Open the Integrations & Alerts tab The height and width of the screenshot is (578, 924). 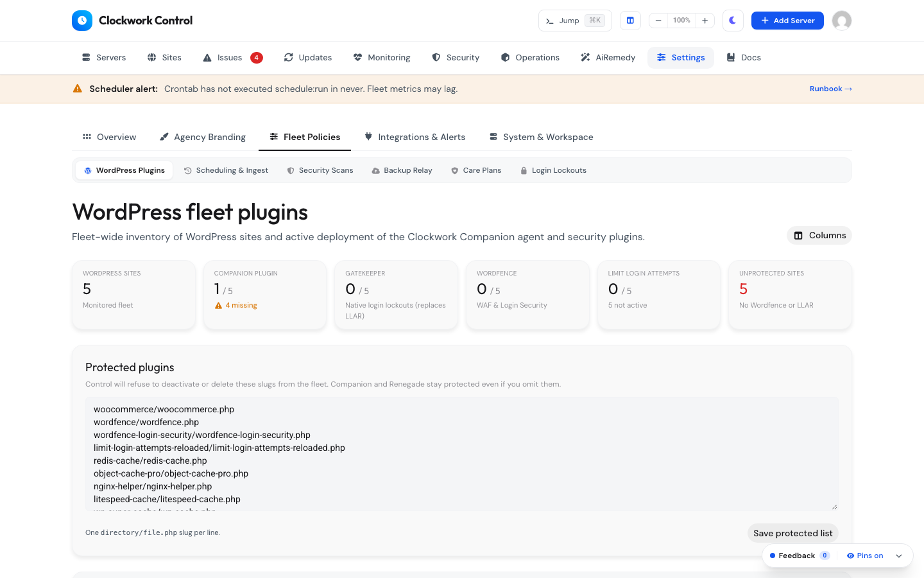coord(415,137)
